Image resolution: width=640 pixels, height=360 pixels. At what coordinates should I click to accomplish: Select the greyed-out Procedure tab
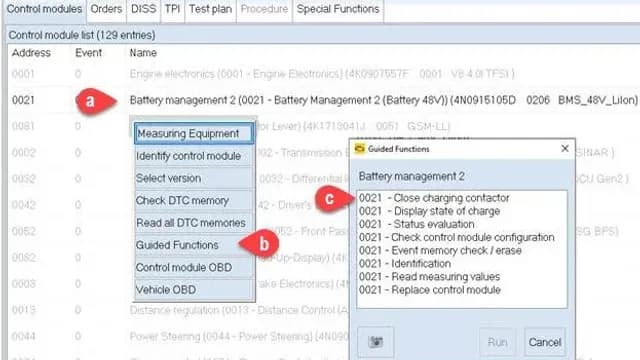pos(264,9)
